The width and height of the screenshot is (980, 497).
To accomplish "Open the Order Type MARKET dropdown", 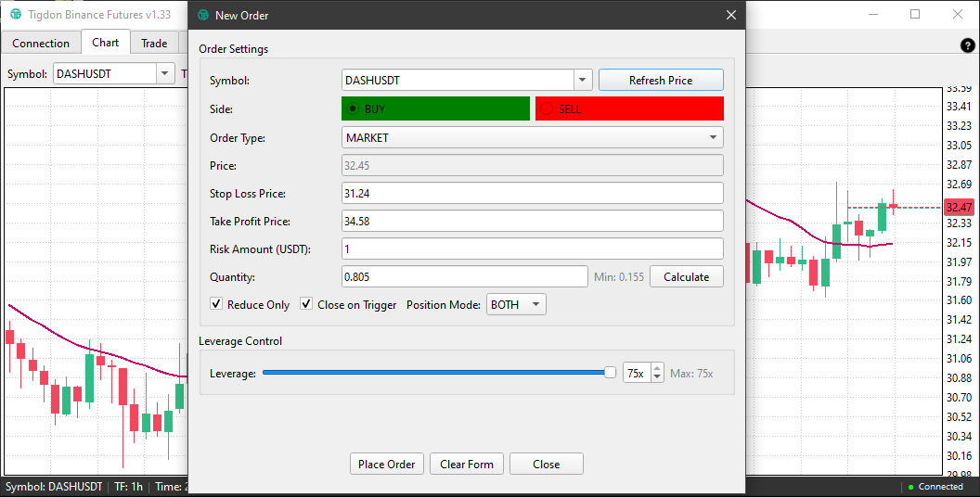I will point(533,137).
